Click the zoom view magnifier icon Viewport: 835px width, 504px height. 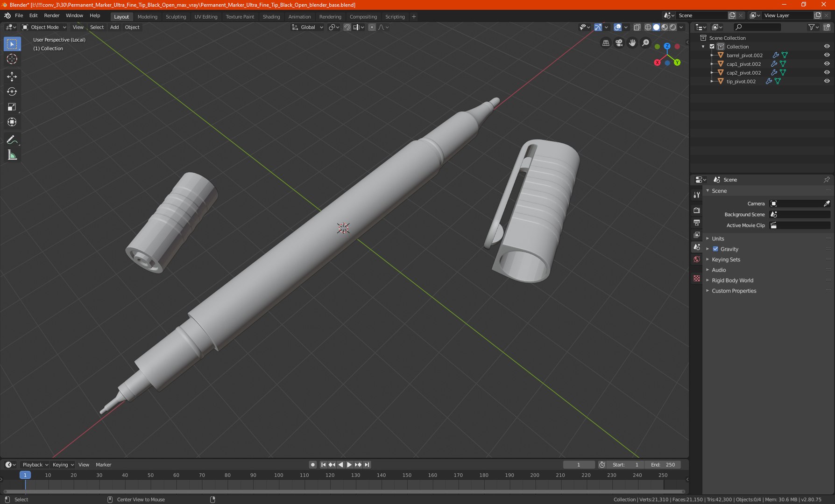pos(646,43)
